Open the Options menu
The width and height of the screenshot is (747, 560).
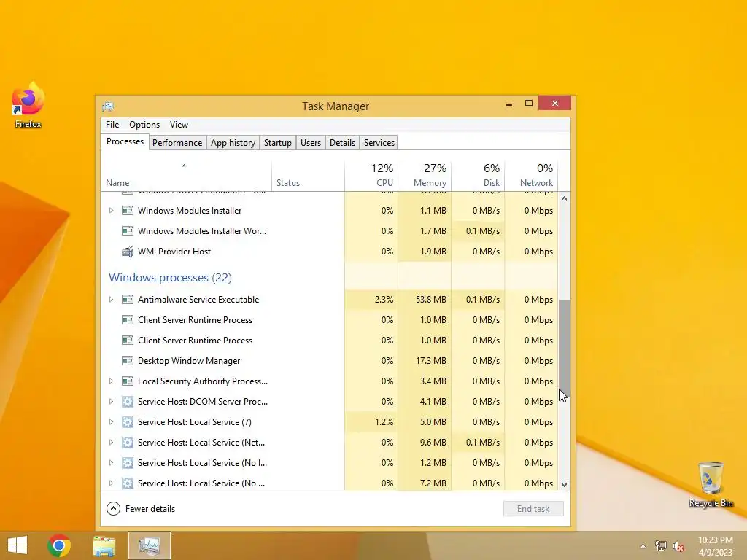click(x=144, y=125)
